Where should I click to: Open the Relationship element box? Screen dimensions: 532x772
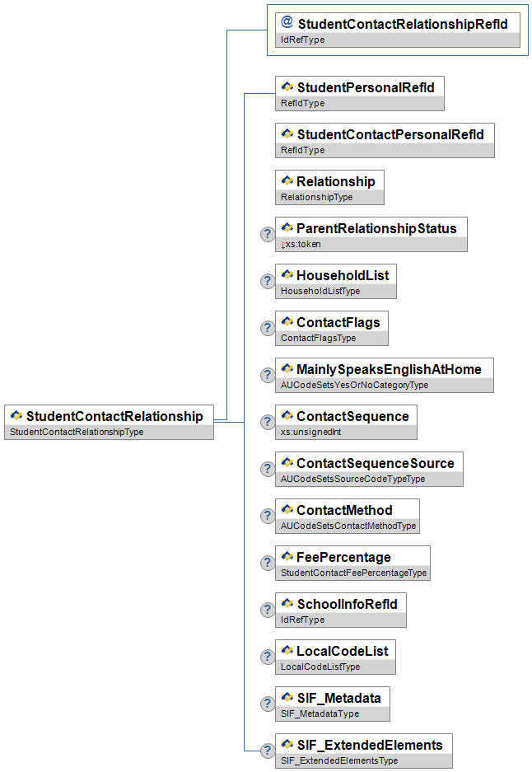tap(335, 181)
